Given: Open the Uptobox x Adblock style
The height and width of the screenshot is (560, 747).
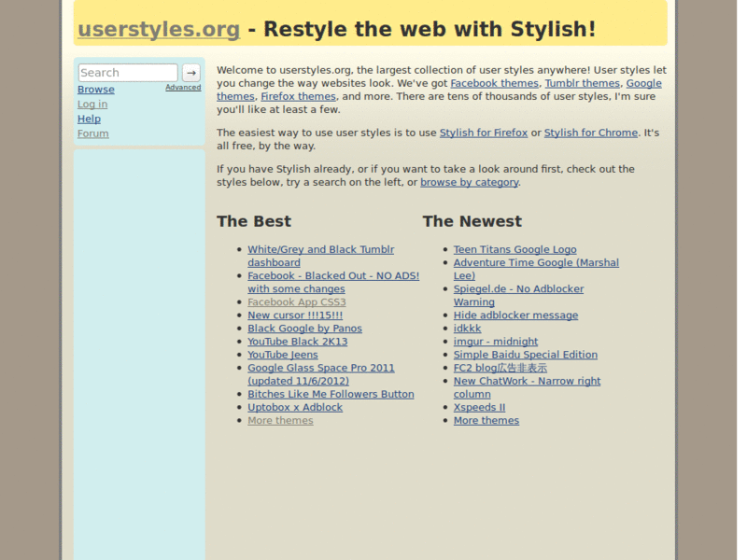Looking at the screenshot, I should pyautogui.click(x=295, y=408).
